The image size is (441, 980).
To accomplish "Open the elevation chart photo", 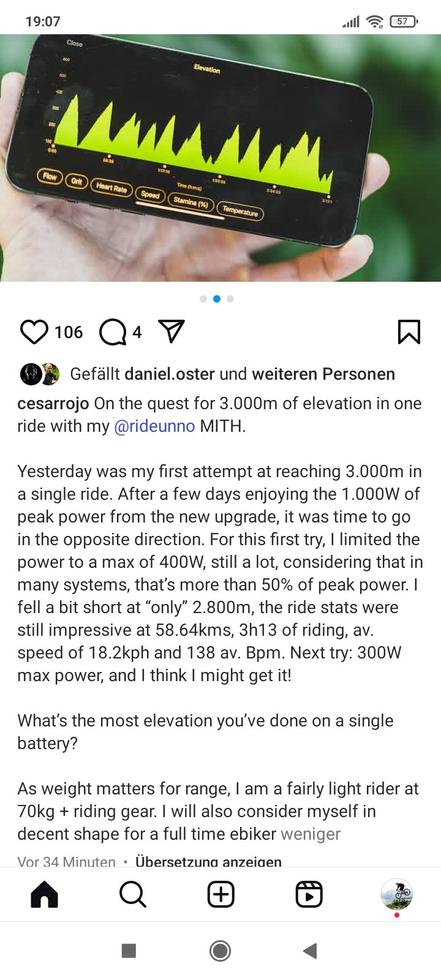I will 221,158.
